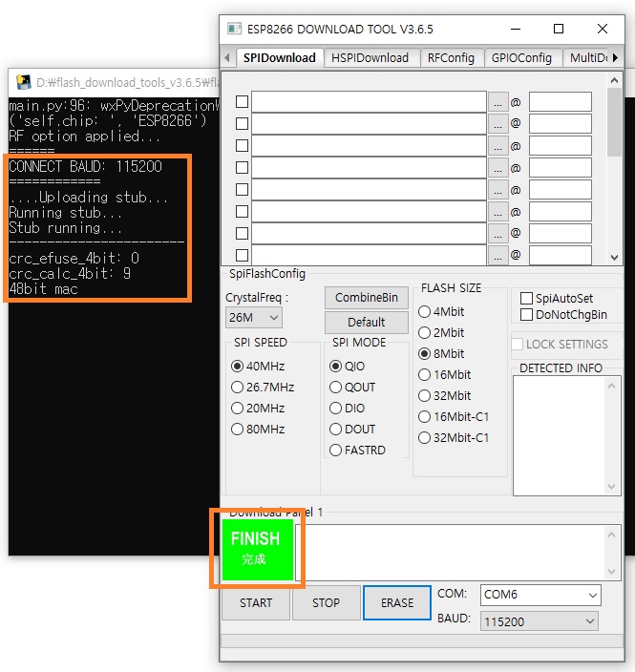Select FASTRD SPI mode
Viewport: 635px width, 672px height.
point(357,450)
